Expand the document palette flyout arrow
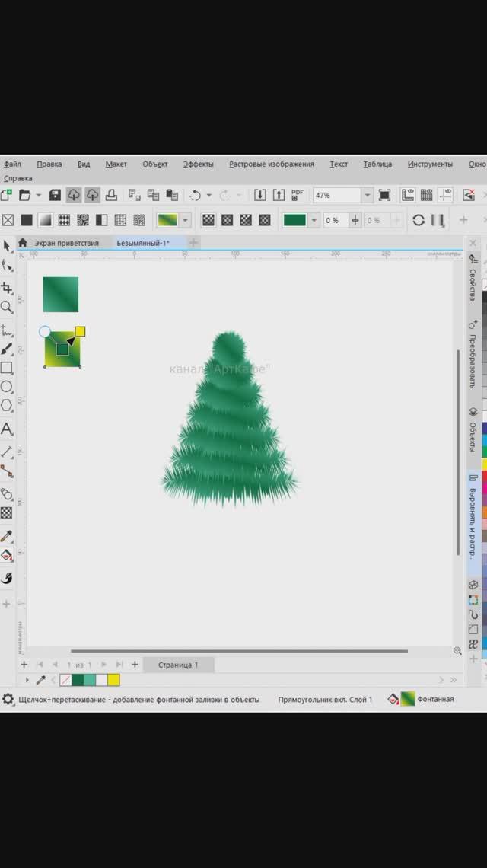 click(x=27, y=680)
